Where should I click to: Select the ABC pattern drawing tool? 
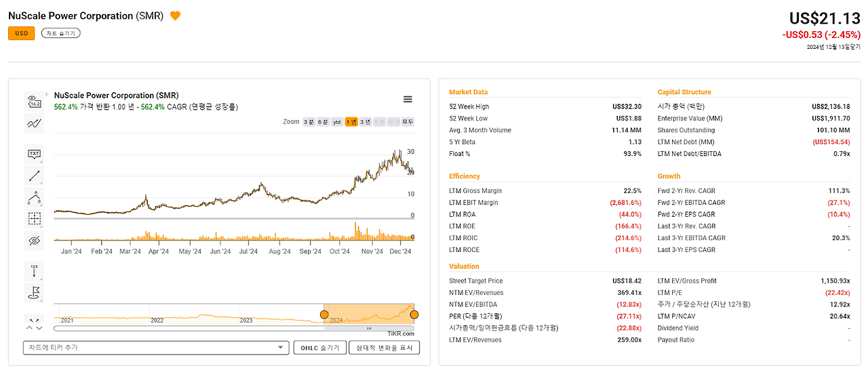pos(34,197)
